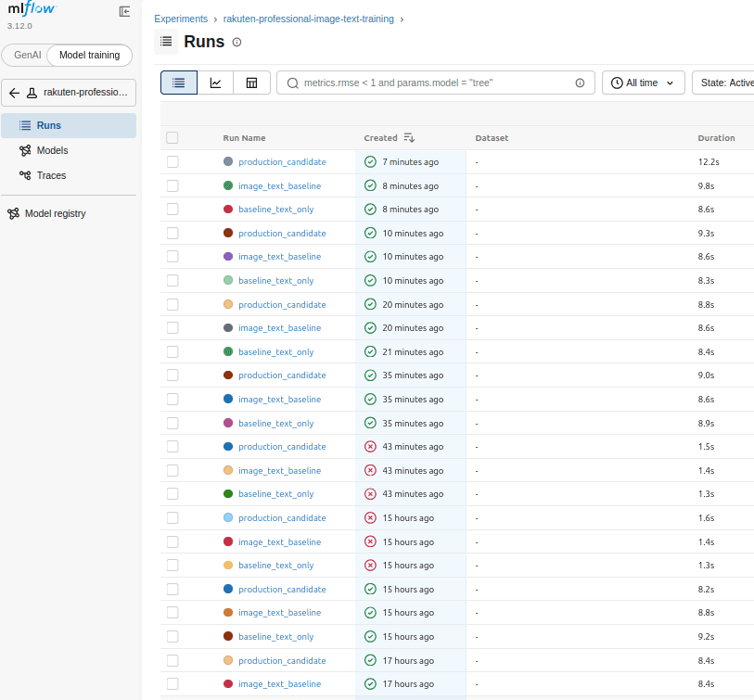Open the Runs sidebar item
Image resolution: width=754 pixels, height=700 pixels.
(x=69, y=125)
